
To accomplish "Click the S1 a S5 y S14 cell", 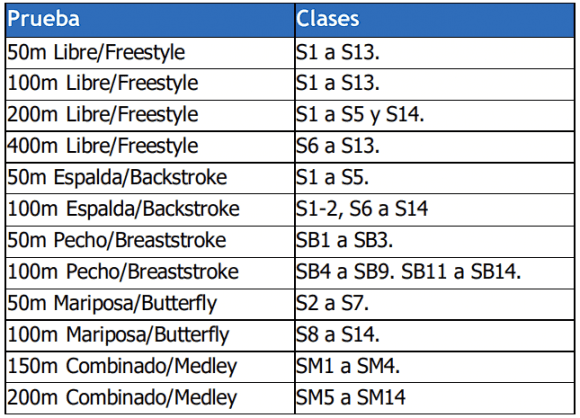I will click(435, 115).
